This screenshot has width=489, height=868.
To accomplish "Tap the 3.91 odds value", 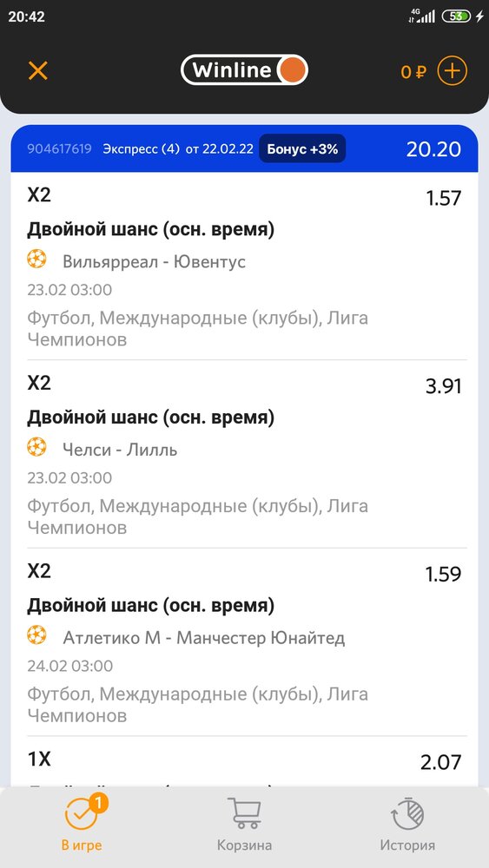I will pos(443,386).
